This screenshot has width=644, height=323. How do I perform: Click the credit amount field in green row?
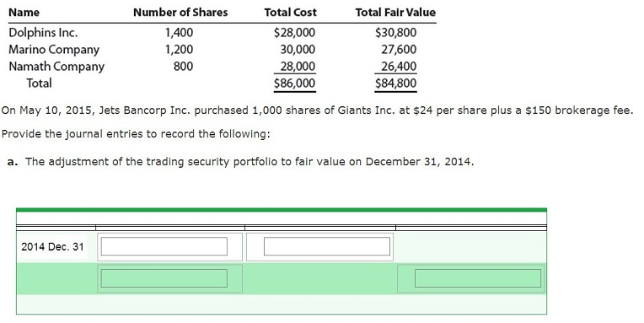point(478,278)
